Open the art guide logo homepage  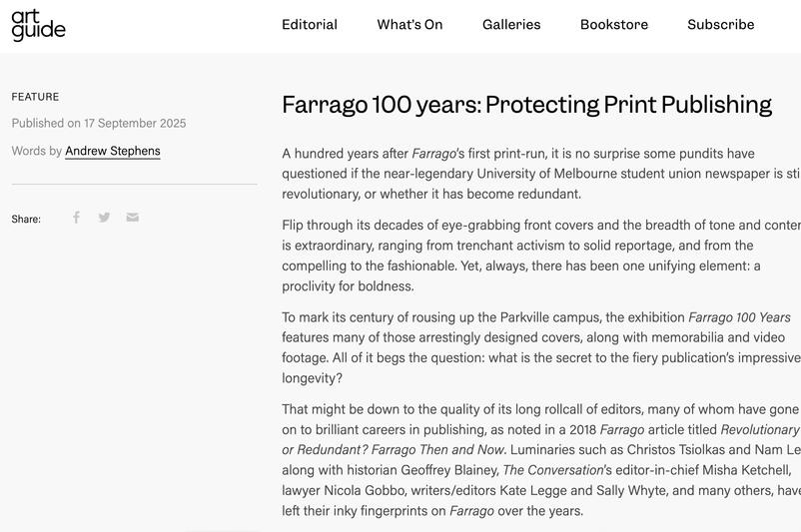pos(38,26)
